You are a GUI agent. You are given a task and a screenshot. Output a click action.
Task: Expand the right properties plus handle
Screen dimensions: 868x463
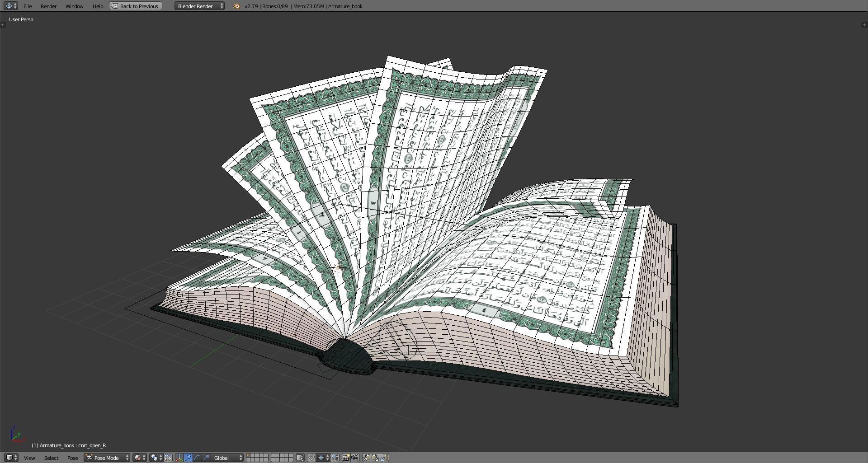click(x=864, y=24)
